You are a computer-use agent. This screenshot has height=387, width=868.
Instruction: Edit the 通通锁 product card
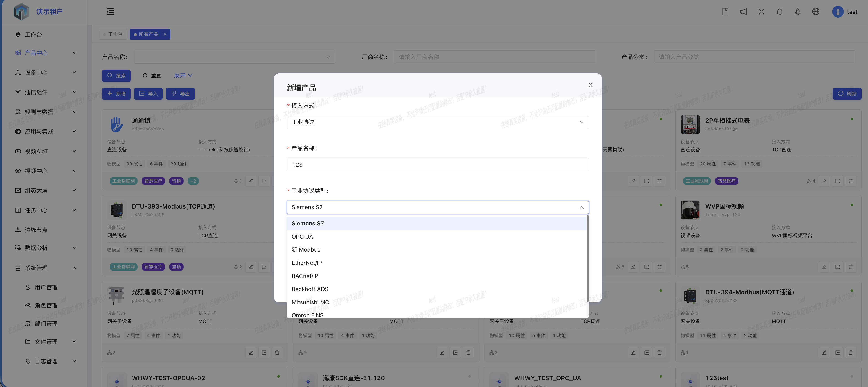251,181
